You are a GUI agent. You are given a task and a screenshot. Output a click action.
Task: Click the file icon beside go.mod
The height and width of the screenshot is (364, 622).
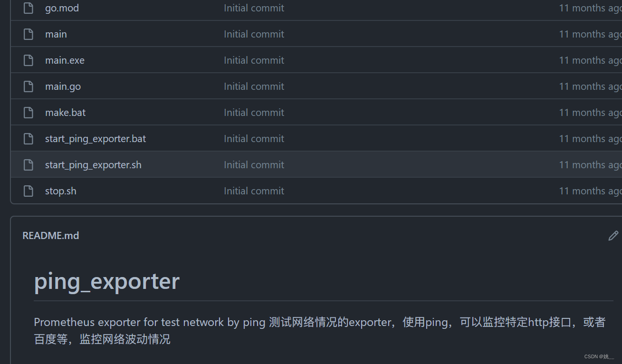[28, 8]
